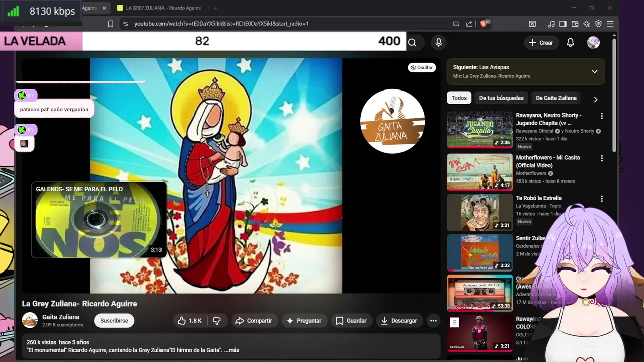Open the Te Robó la Estrella thumbnail
The image size is (644, 362).
click(479, 212)
